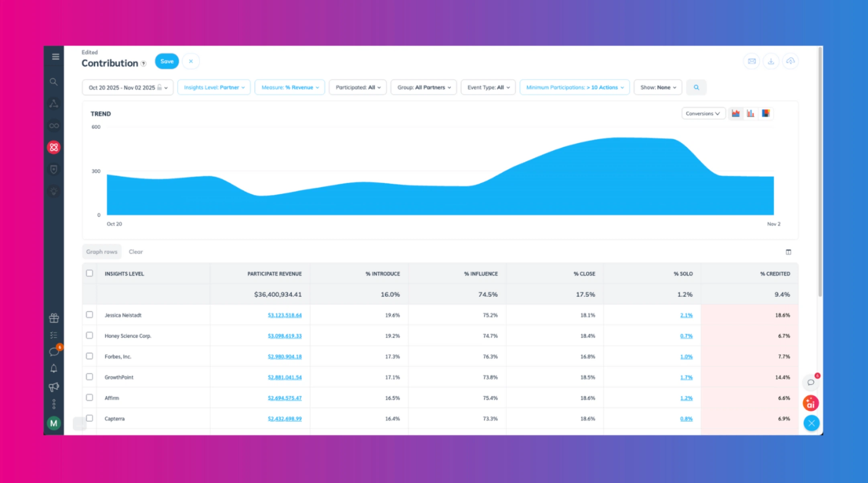Click the gift icon in the sidebar
The height and width of the screenshot is (483, 868).
point(54,318)
